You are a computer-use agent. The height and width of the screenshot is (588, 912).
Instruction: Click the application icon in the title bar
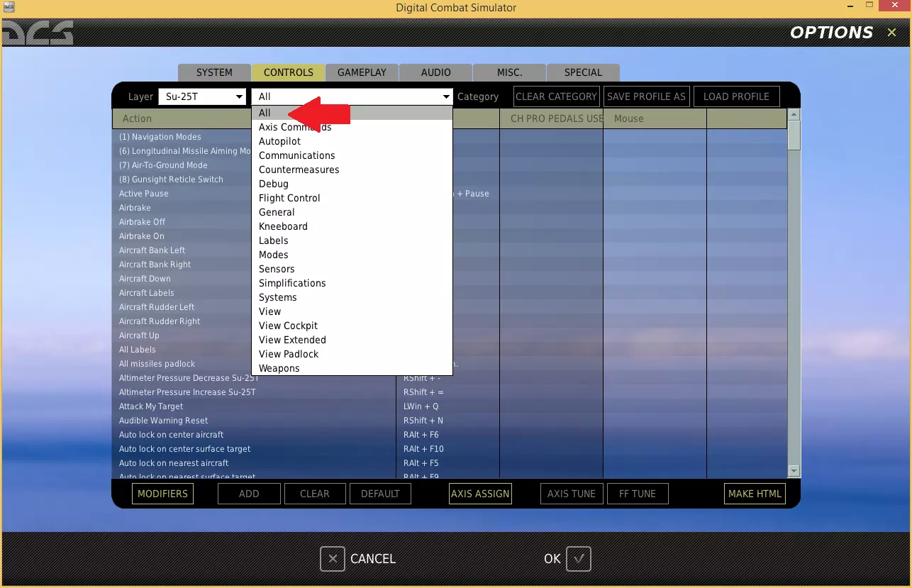pyautogui.click(x=9, y=7)
